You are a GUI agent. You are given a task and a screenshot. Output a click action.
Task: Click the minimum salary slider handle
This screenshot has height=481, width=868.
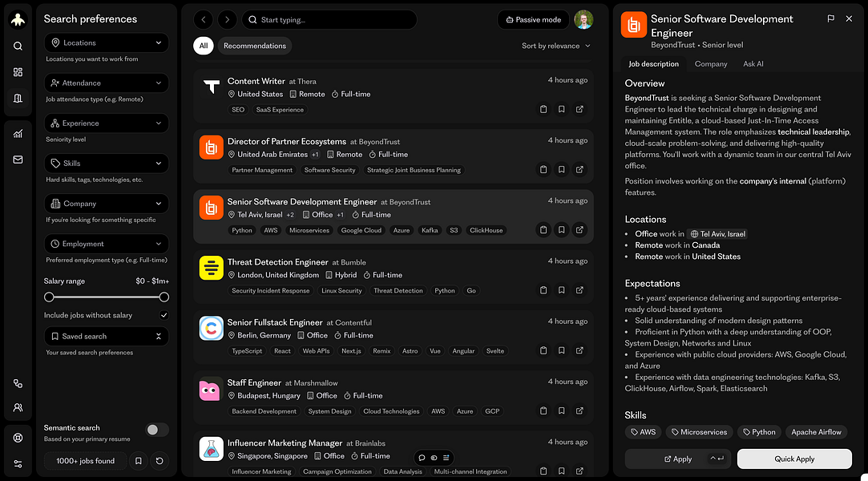49,297
